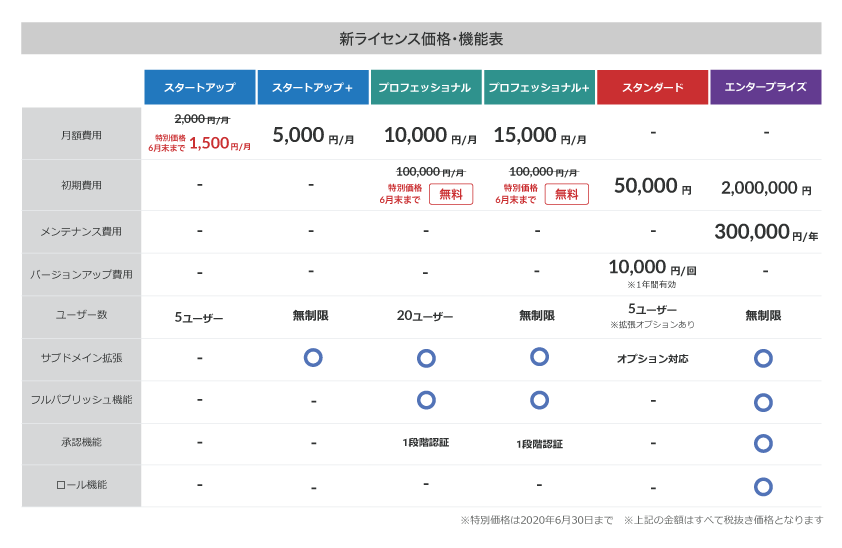Select the フルパブリッシュ機能 circle under プロフェッショナル
842x548 pixels.
[x=426, y=400]
